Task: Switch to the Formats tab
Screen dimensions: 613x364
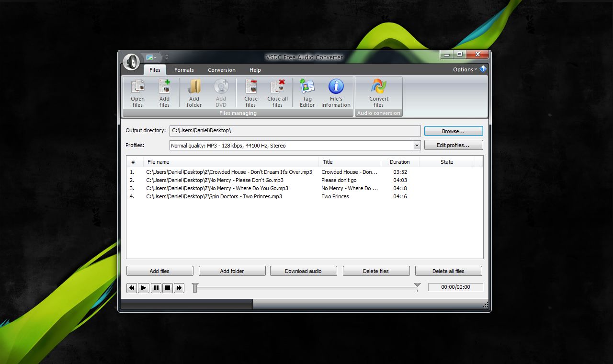Action: coord(184,70)
